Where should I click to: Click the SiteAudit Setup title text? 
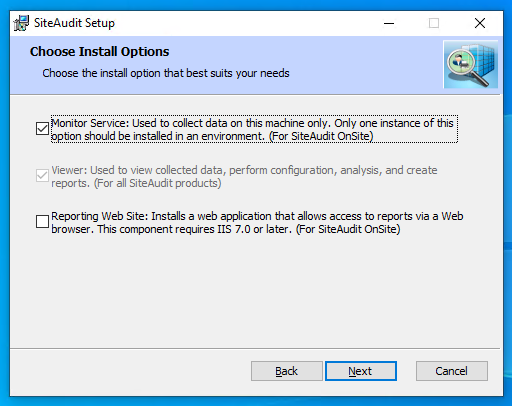[x=74, y=23]
